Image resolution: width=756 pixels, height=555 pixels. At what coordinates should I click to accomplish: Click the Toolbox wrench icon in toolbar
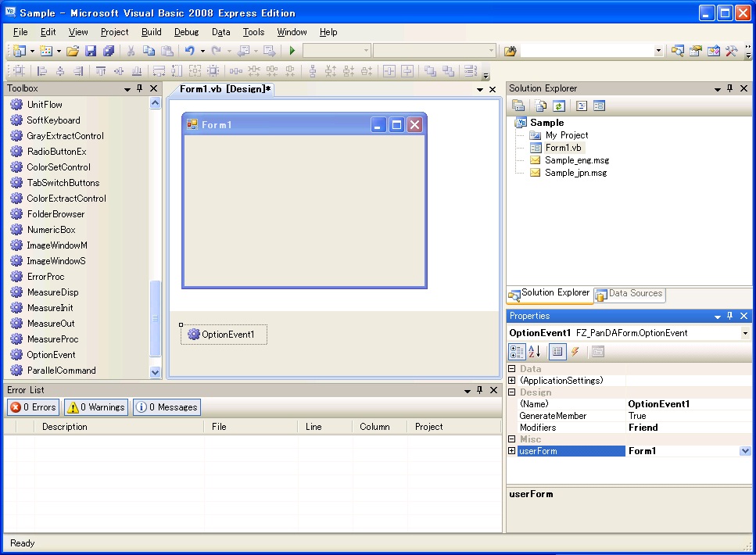732,51
